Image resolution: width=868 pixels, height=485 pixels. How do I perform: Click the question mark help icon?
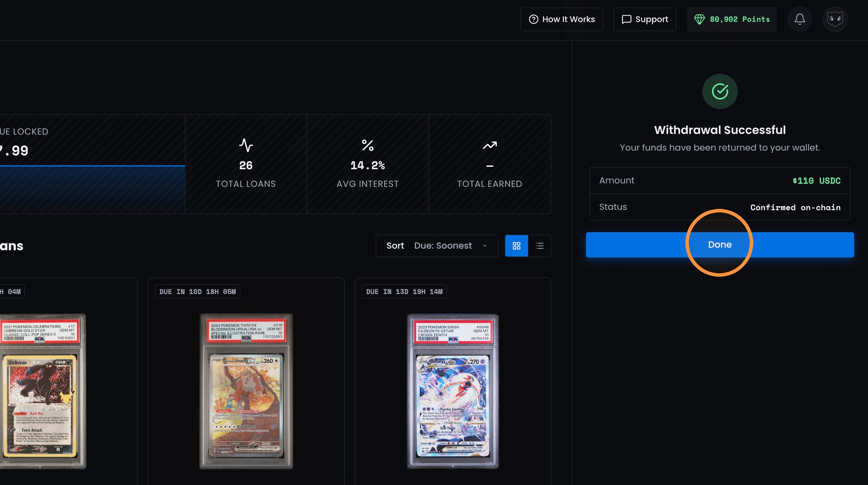click(x=533, y=20)
